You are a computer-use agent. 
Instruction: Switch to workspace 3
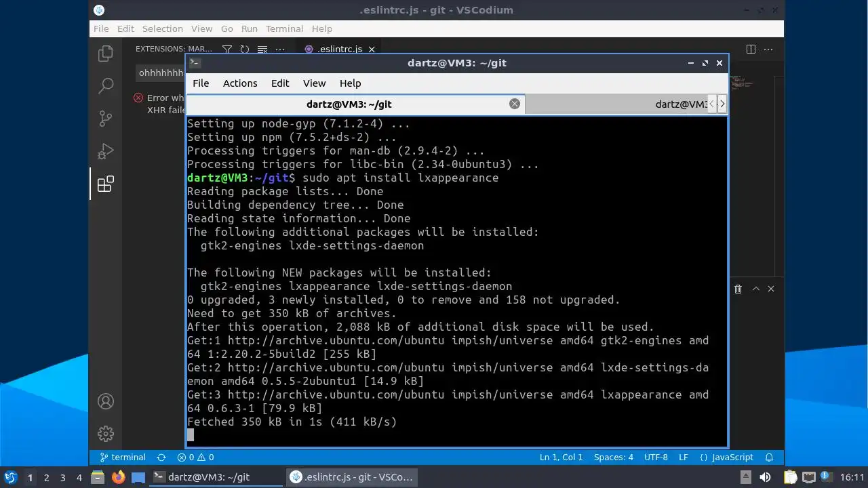click(62, 478)
